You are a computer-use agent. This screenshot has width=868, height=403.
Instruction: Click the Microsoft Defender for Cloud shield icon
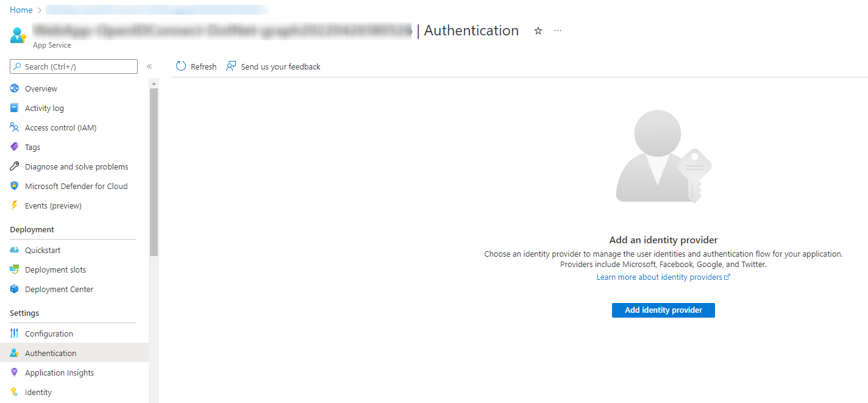(x=15, y=186)
